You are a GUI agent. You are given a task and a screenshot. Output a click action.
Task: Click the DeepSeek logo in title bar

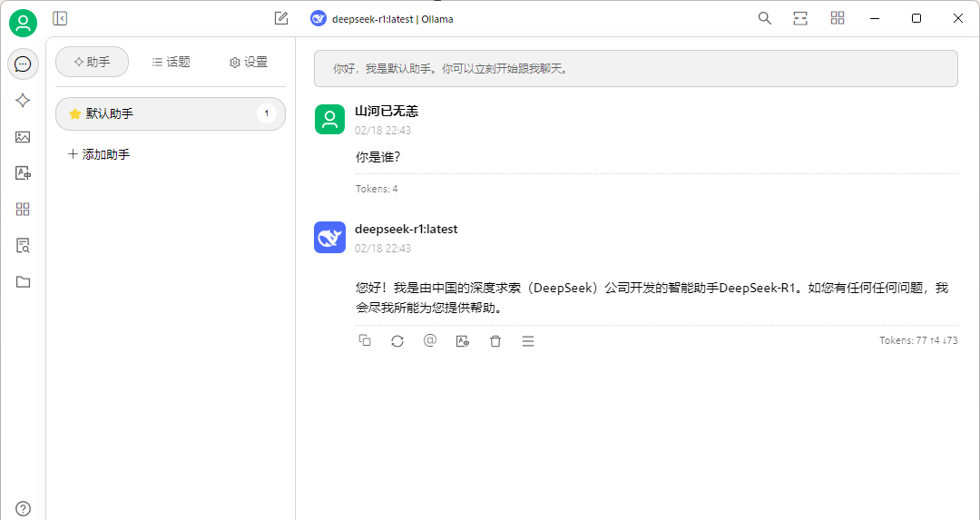[x=318, y=19]
